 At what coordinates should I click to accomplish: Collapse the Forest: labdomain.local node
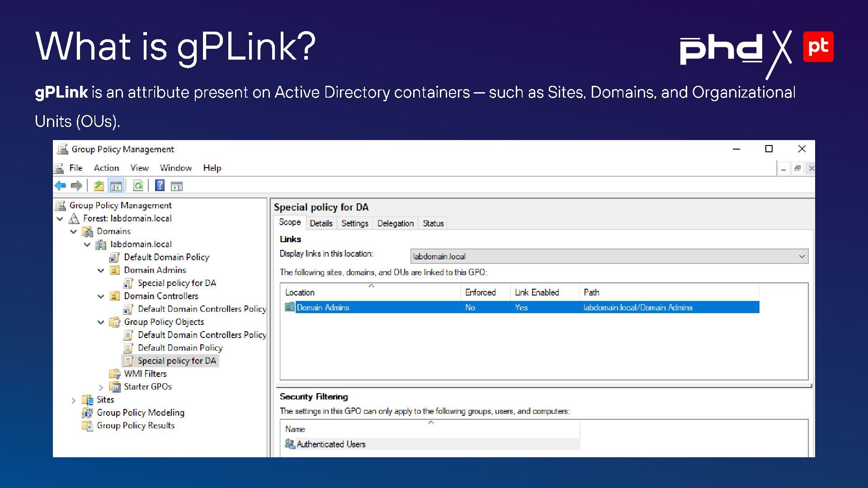point(60,219)
